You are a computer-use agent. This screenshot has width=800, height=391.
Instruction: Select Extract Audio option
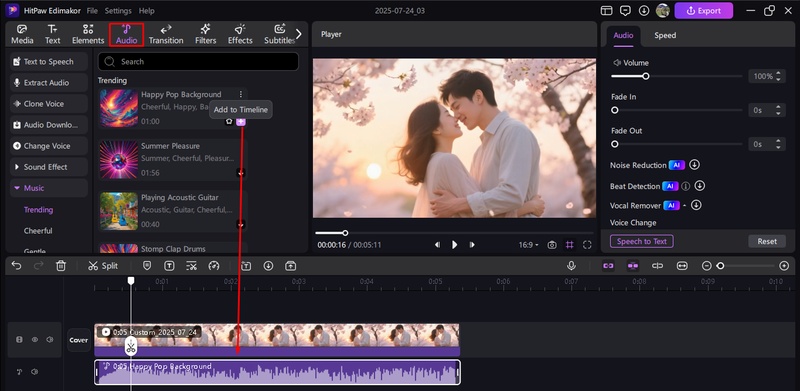click(x=49, y=83)
